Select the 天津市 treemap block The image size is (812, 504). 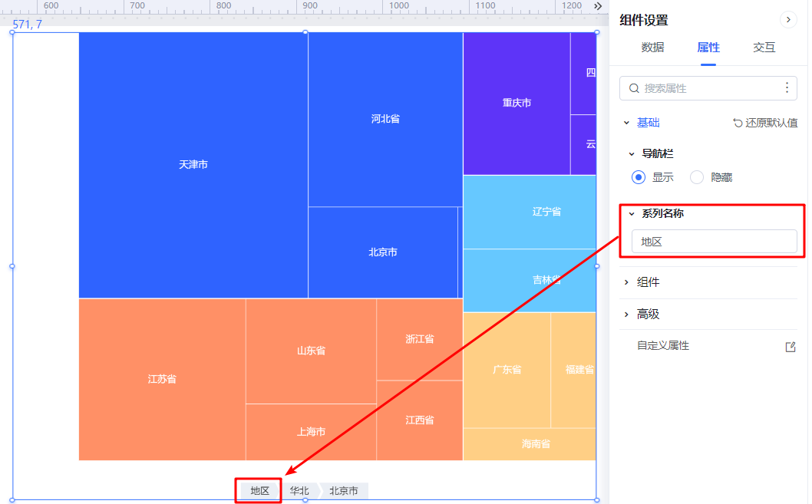point(193,165)
